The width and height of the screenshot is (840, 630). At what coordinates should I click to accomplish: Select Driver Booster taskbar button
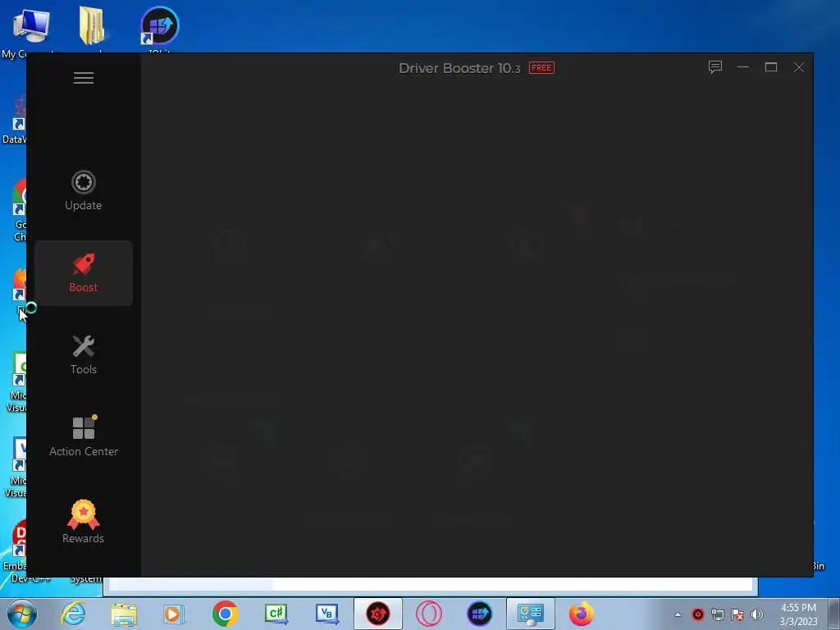click(x=377, y=614)
